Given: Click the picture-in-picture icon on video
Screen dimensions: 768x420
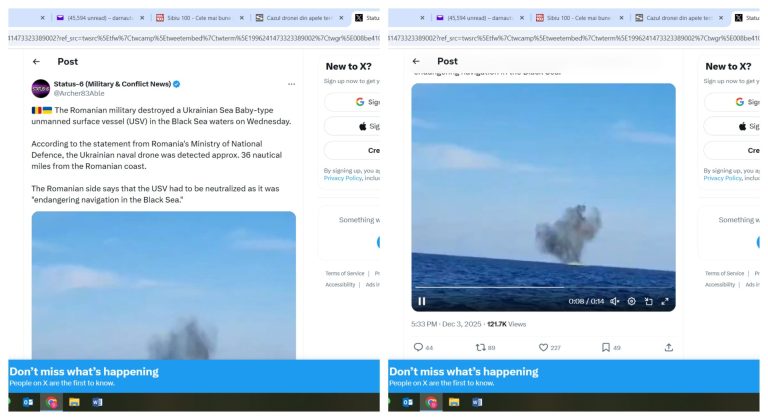Looking at the screenshot, I should coord(648,301).
